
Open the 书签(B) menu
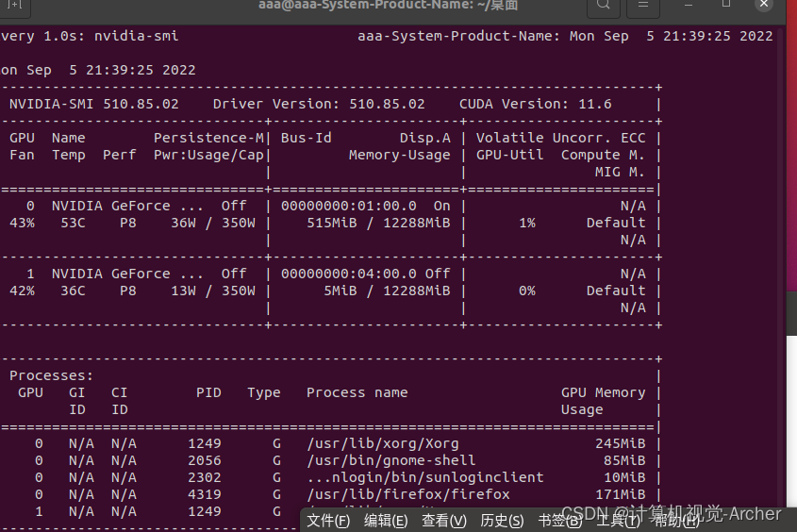(x=559, y=521)
